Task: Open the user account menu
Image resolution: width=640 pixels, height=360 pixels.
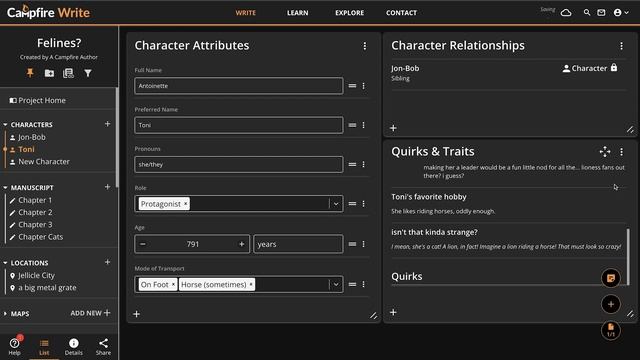Action: point(621,13)
